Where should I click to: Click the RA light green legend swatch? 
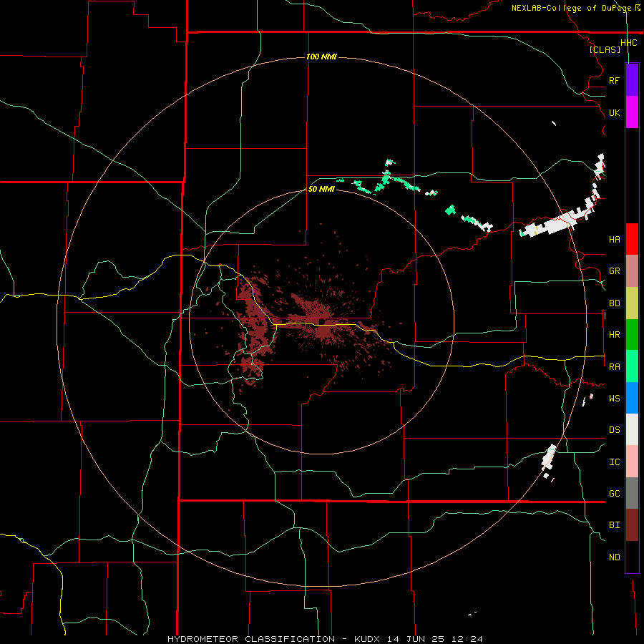click(x=632, y=366)
